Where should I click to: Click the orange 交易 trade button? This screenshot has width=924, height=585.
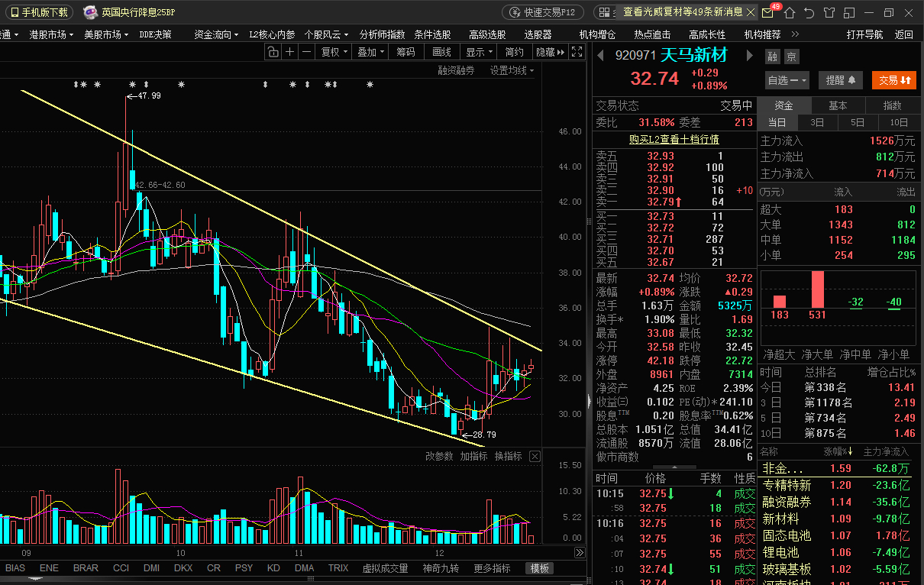pyautogui.click(x=894, y=80)
